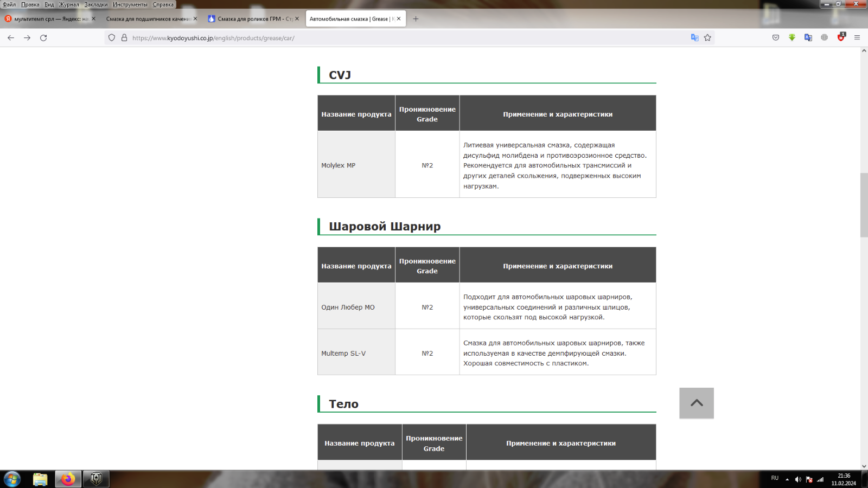Switch to Смазка для подшипников качения tab
The image size is (868, 488).
tap(152, 19)
